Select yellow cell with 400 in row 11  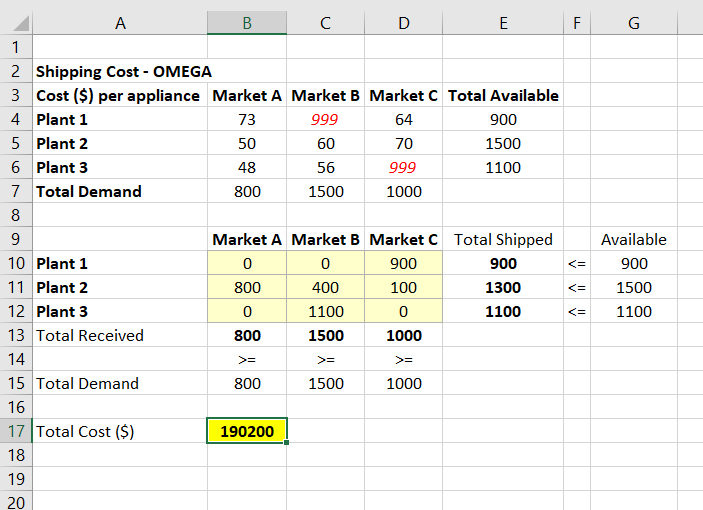pos(325,287)
